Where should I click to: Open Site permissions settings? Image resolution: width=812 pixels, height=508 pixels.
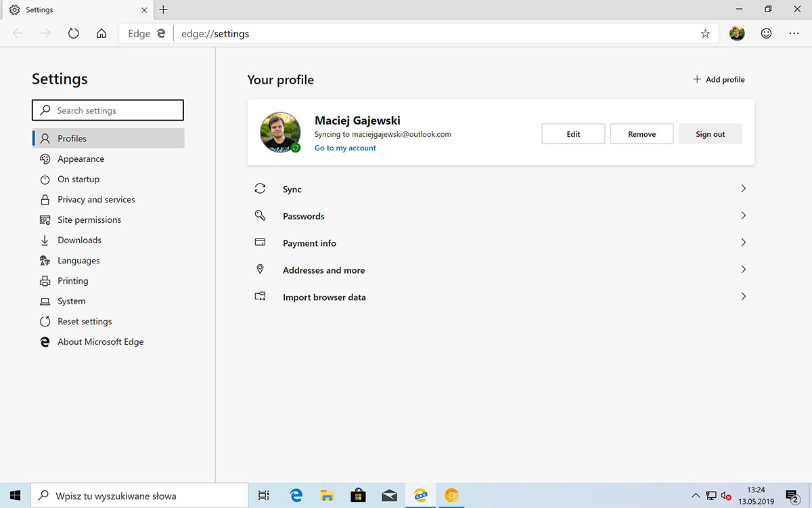click(x=108, y=219)
